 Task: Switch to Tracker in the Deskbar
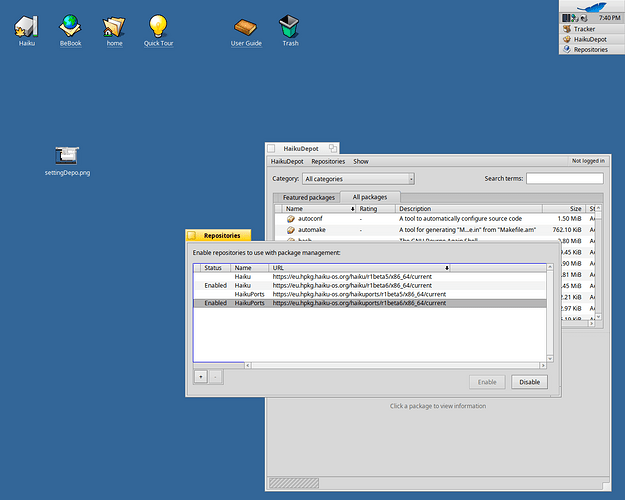coord(592,29)
